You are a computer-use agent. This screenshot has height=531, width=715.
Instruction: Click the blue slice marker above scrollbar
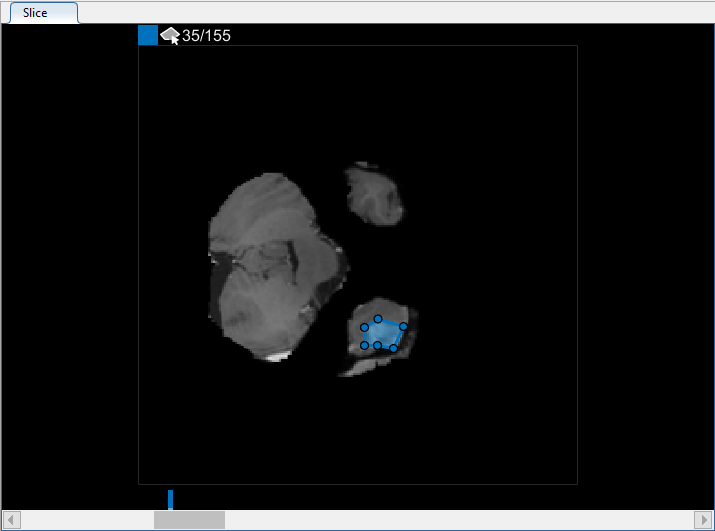171,500
